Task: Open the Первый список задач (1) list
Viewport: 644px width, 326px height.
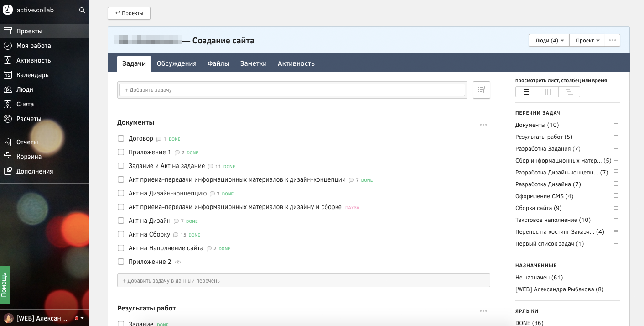Action: point(550,243)
